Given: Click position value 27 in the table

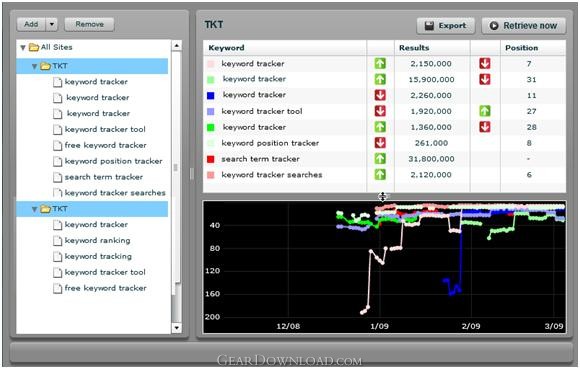Looking at the screenshot, I should (532, 111).
